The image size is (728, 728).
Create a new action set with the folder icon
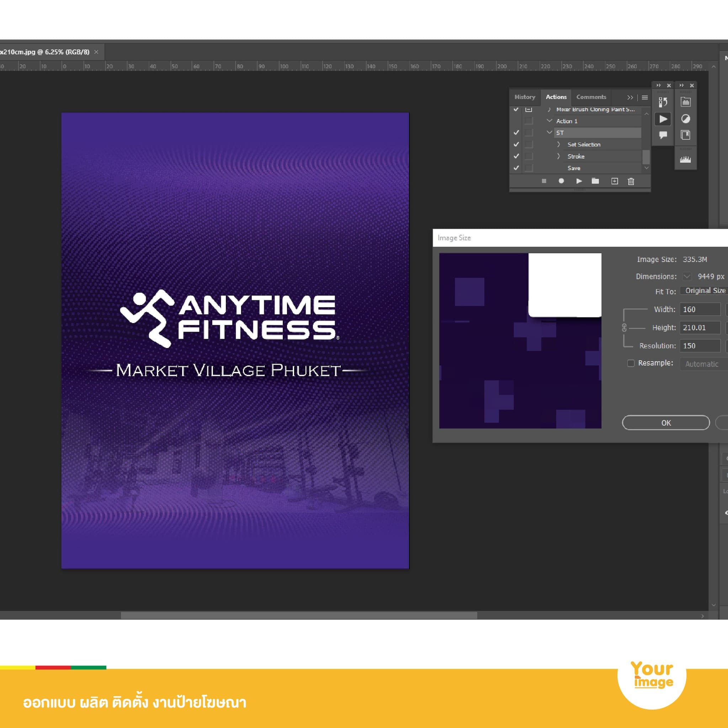coord(595,181)
